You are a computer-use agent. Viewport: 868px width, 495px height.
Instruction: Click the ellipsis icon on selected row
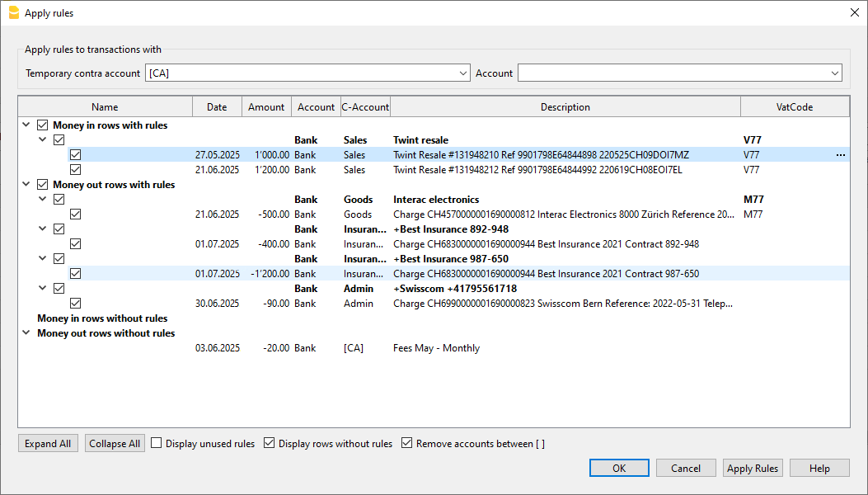840,155
